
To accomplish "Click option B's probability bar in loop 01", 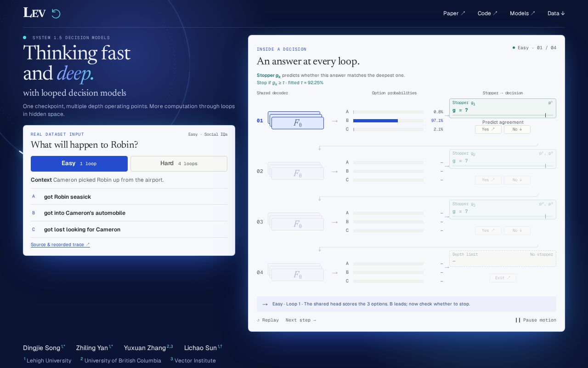I will coord(388,121).
